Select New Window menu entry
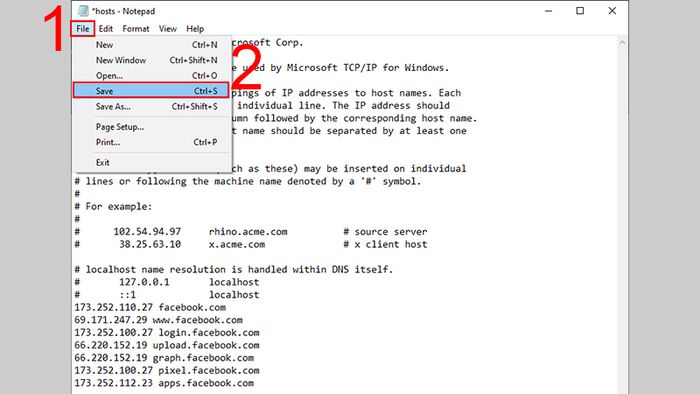Viewport: 700px width, 394px height. tap(152, 60)
